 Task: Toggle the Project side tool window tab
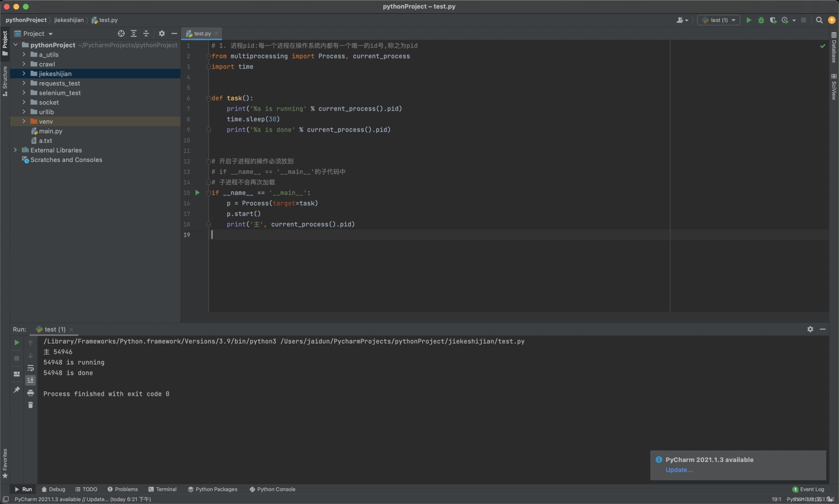[5, 43]
